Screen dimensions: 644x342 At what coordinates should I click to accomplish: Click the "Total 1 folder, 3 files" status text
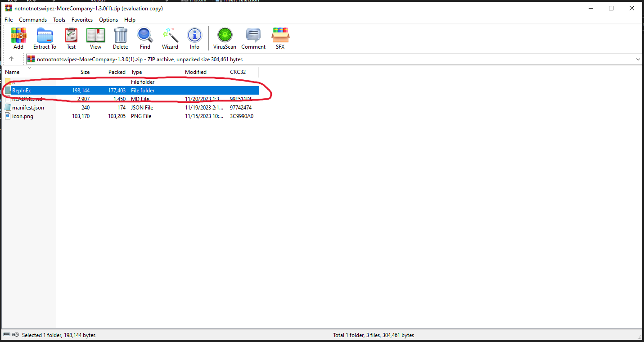pyautogui.click(x=374, y=335)
